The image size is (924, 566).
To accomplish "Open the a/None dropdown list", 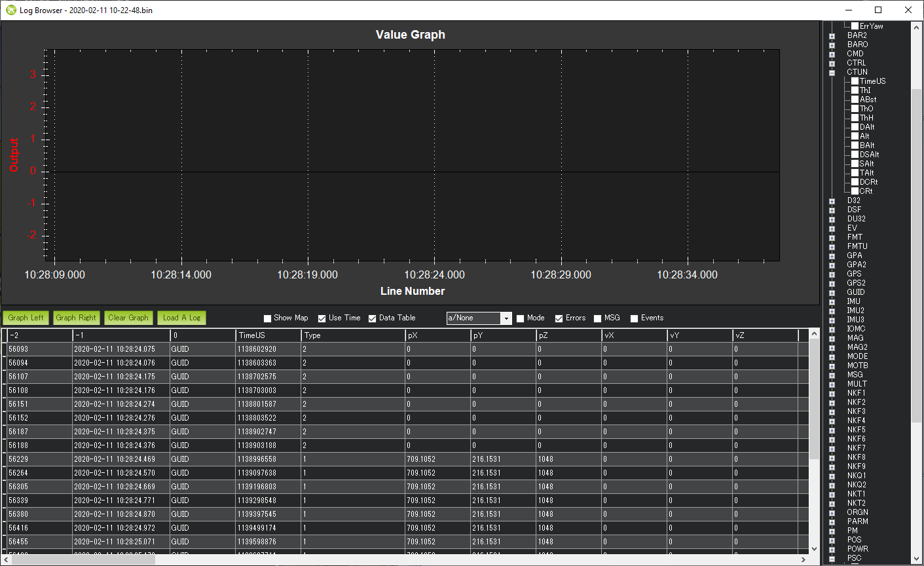I will pyautogui.click(x=506, y=318).
